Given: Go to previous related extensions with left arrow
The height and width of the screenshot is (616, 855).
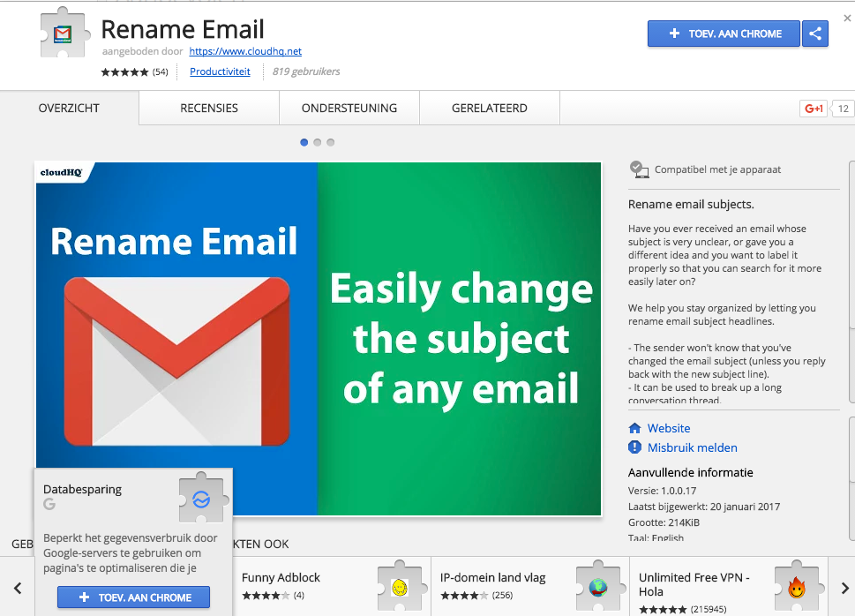Looking at the screenshot, I should (x=18, y=588).
